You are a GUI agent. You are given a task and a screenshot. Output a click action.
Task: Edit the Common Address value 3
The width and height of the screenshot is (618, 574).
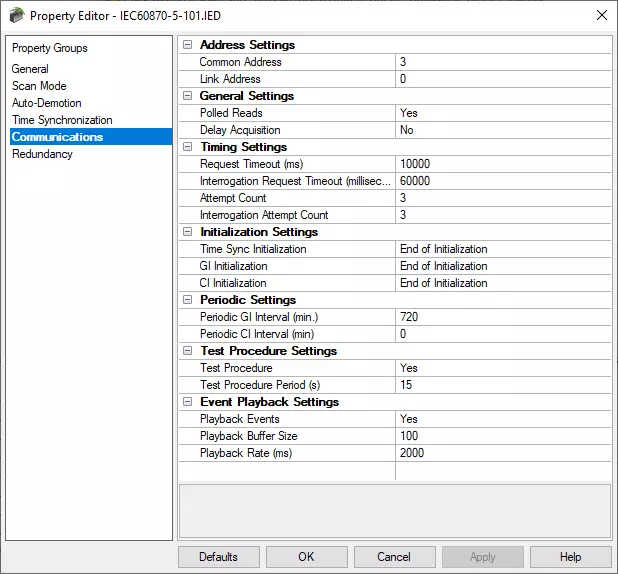tap(503, 62)
